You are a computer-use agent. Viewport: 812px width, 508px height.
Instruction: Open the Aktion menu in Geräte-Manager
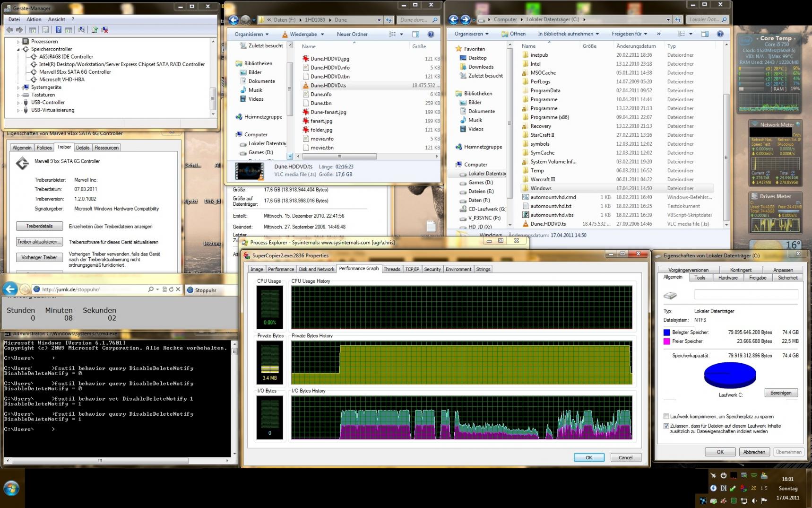point(34,19)
